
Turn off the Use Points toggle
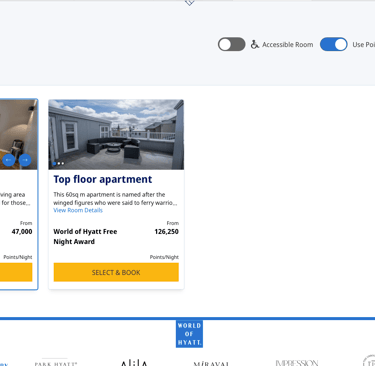coord(334,44)
